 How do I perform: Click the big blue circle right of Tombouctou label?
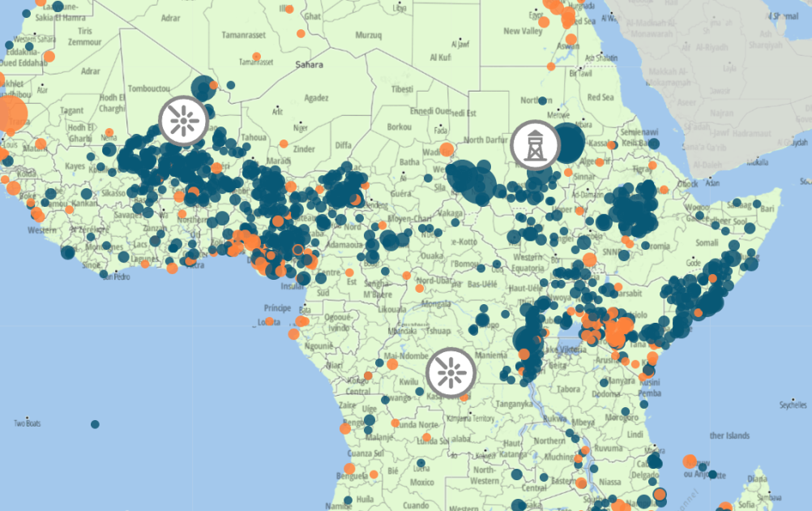coord(203,88)
